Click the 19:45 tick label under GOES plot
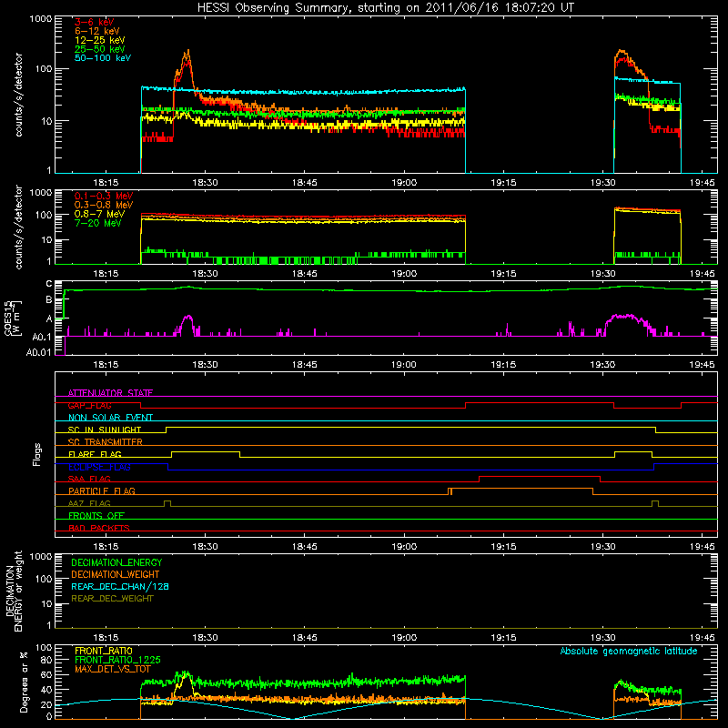This screenshot has width=728, height=728. (x=702, y=365)
